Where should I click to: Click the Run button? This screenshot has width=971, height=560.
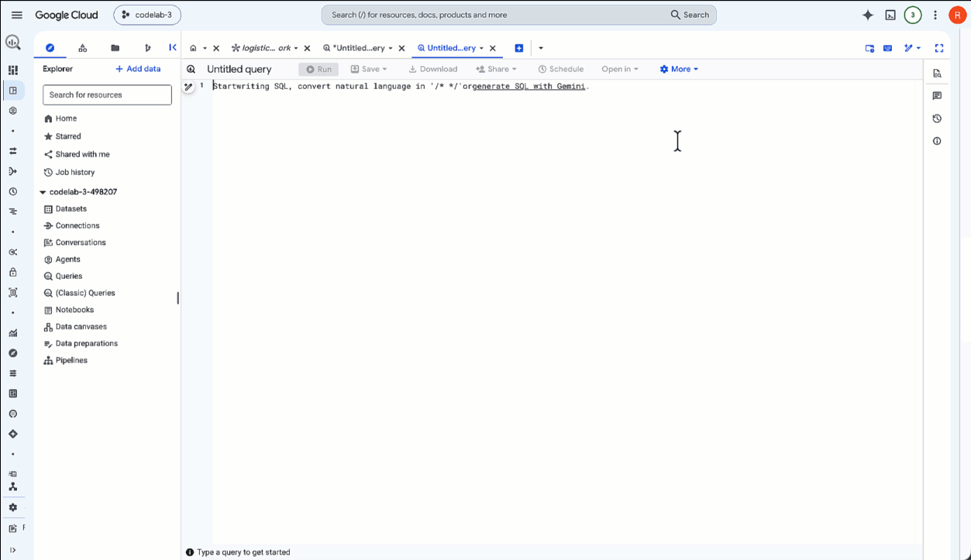(319, 69)
